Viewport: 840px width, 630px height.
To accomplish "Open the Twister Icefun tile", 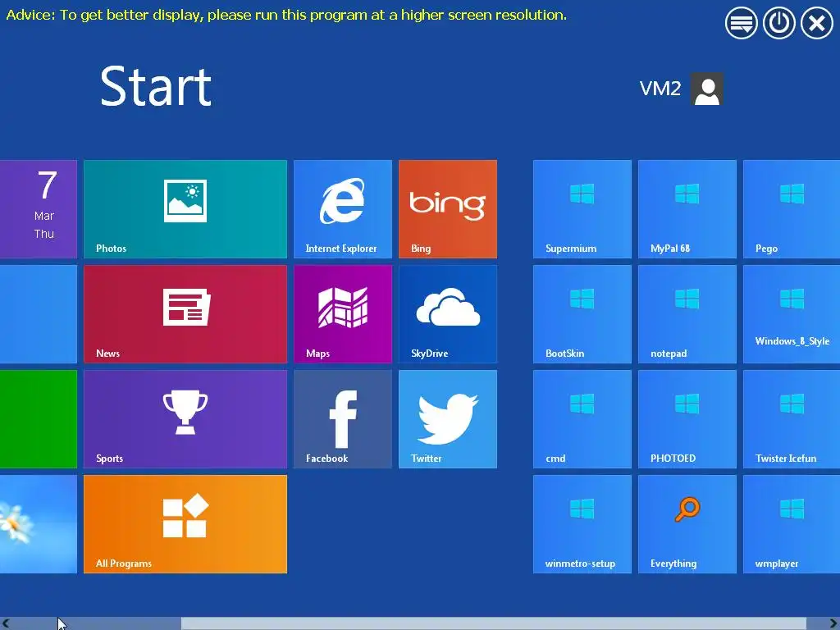I will [792, 419].
